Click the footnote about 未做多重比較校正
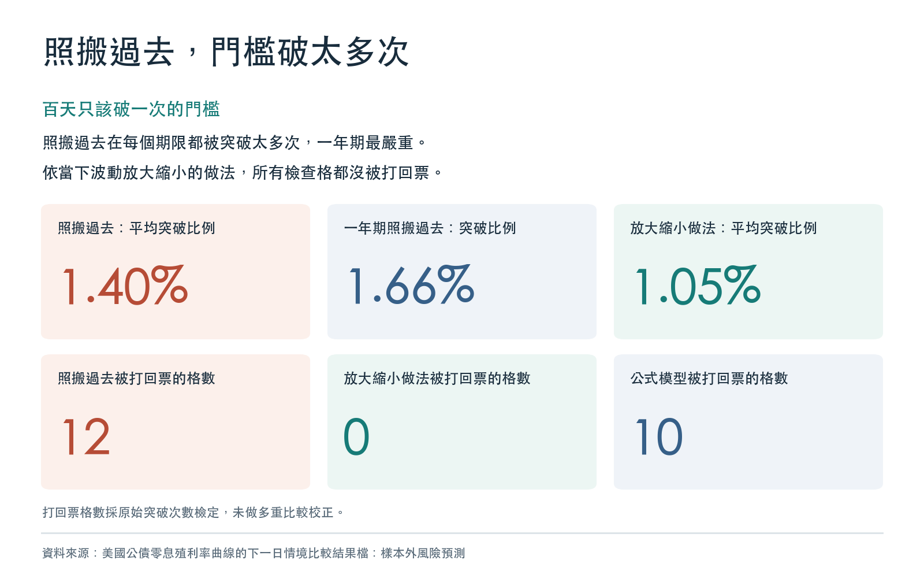Screen dimensions: 924x578 193,513
